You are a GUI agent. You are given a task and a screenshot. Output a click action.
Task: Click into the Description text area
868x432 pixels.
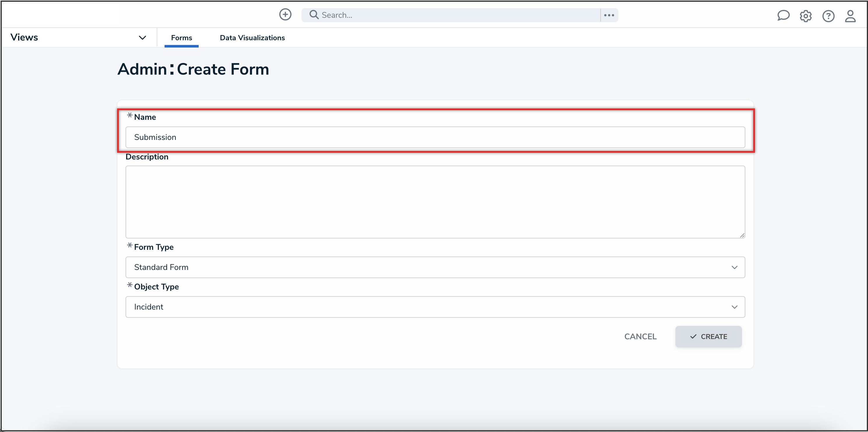pos(435,202)
